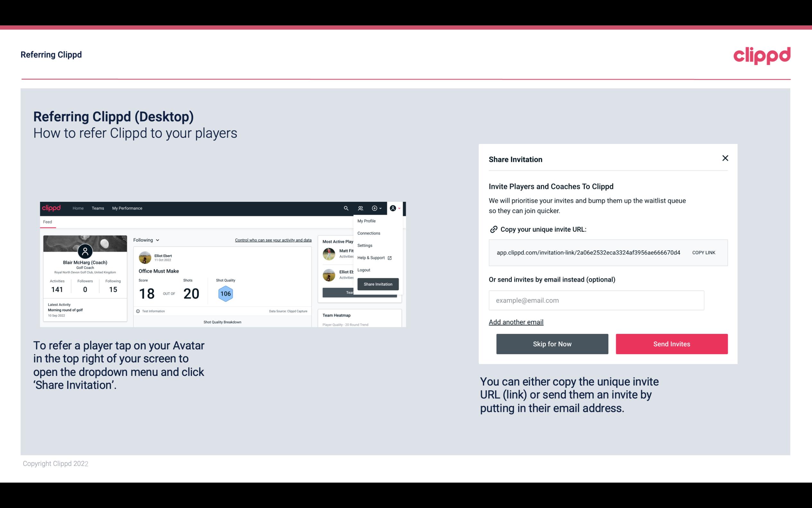Click Send Invites button on share dialog
The width and height of the screenshot is (812, 508).
(x=671, y=343)
